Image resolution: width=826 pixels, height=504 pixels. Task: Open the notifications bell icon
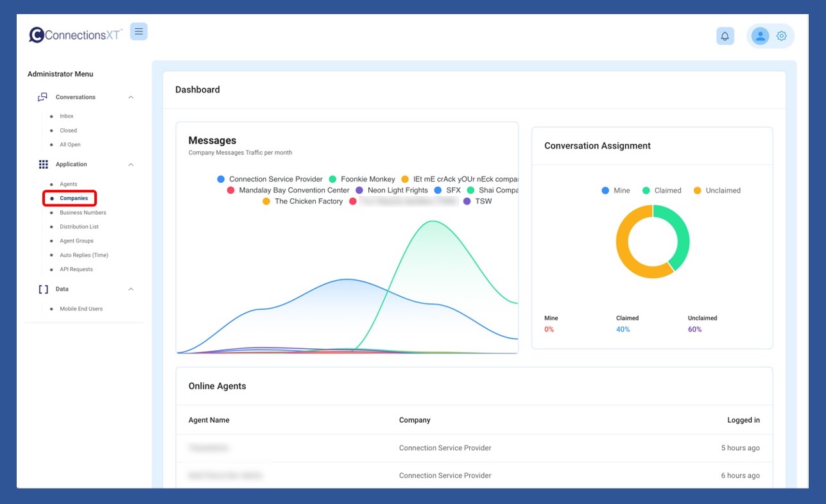(725, 37)
